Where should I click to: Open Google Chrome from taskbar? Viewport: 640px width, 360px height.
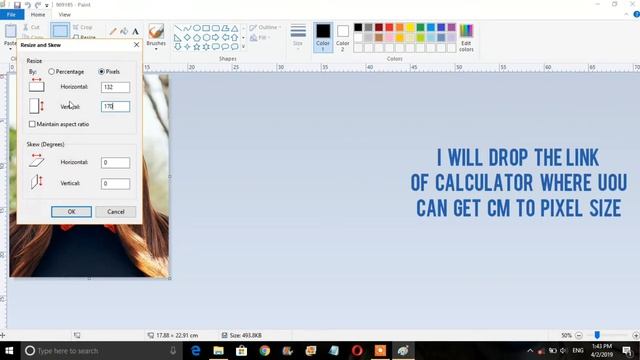point(264,351)
